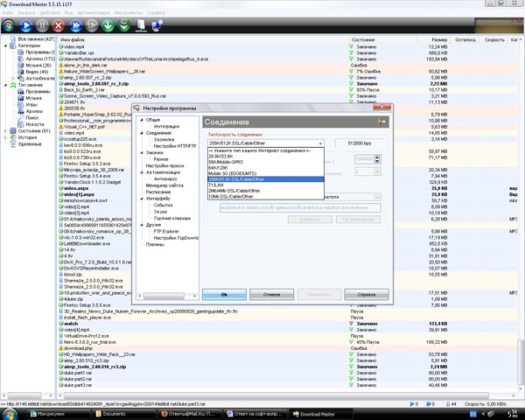Screen dimensions: 525x420
Task: Open the Автоматизация menu in menu bar
Action: click(x=94, y=13)
